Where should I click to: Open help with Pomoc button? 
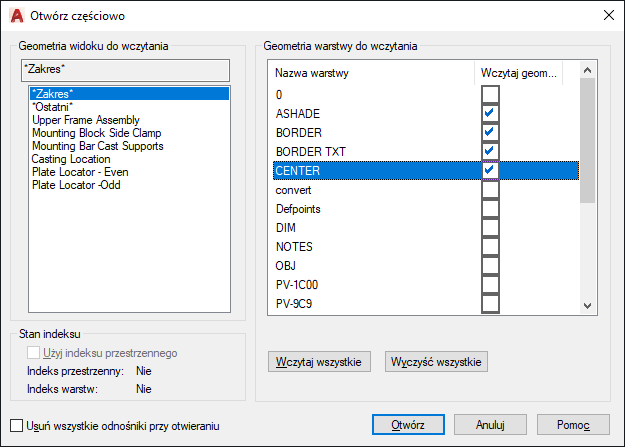tap(573, 424)
